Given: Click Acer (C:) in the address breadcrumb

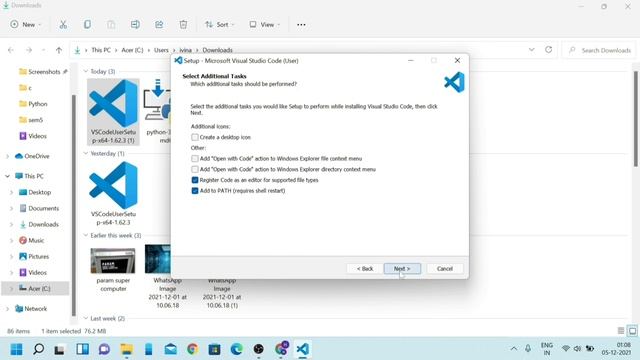Looking at the screenshot, I should (x=132, y=50).
